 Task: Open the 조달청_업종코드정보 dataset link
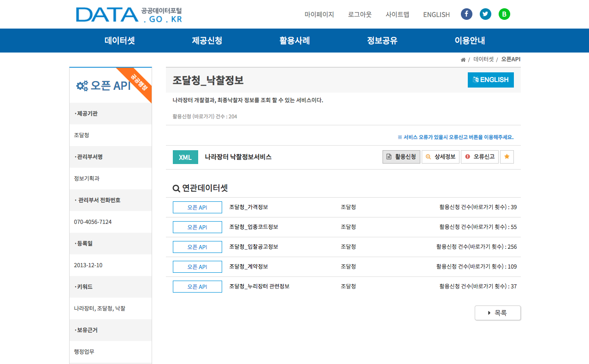[253, 227]
